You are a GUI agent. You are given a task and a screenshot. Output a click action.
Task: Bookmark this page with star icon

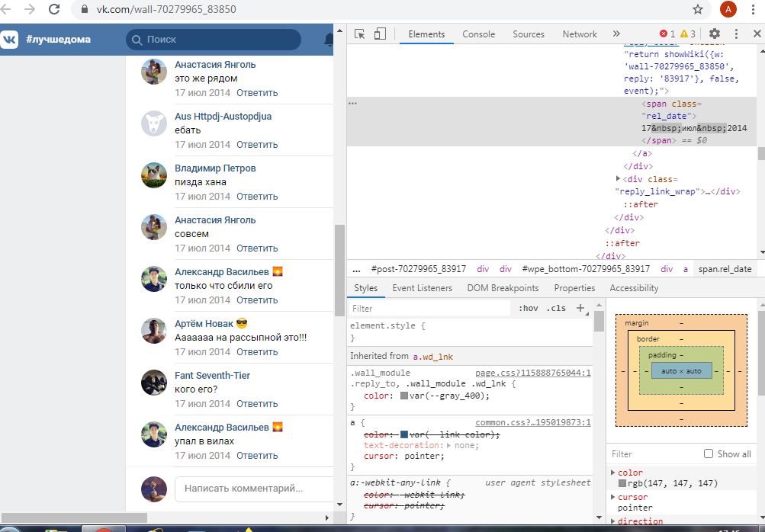pos(698,9)
